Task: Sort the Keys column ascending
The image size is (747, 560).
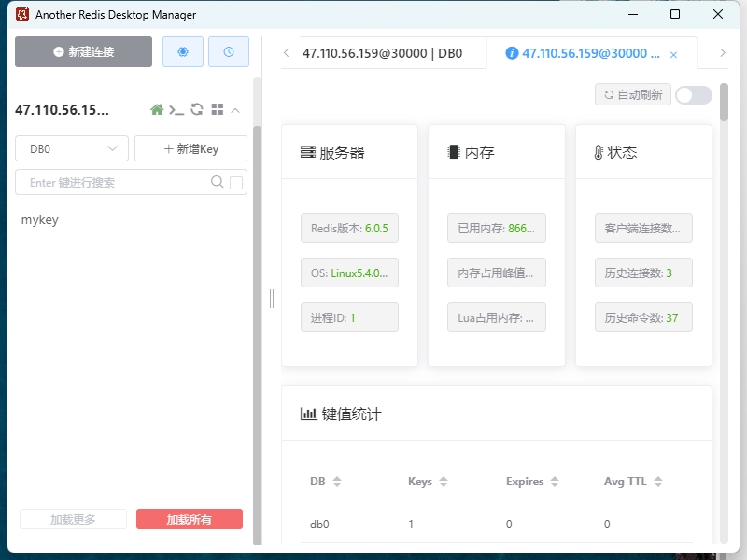Action: pyautogui.click(x=443, y=481)
